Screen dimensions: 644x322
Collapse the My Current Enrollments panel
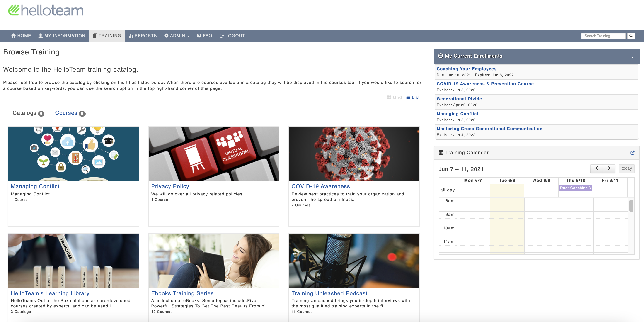point(632,57)
